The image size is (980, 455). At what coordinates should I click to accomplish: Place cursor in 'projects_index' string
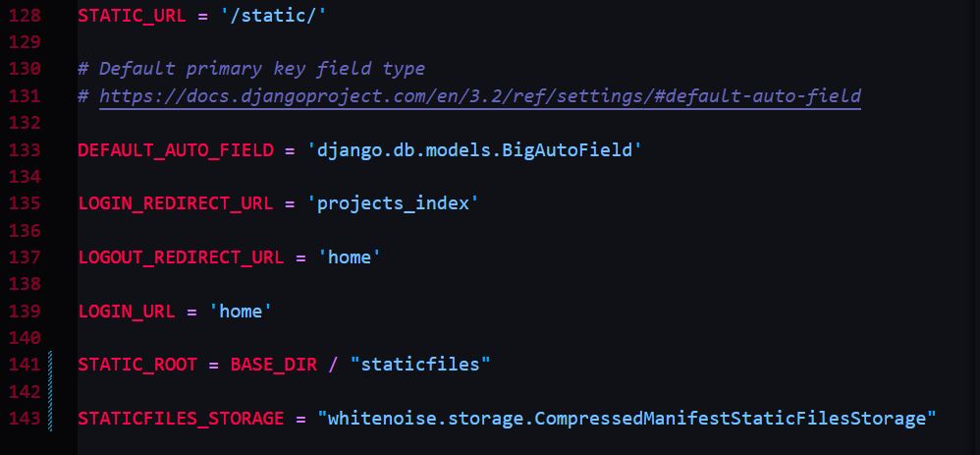click(x=393, y=204)
